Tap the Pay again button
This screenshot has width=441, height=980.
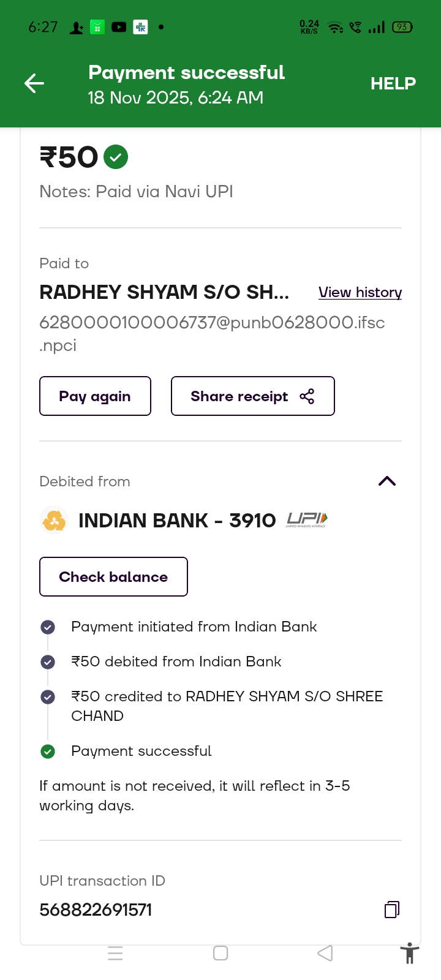95,396
